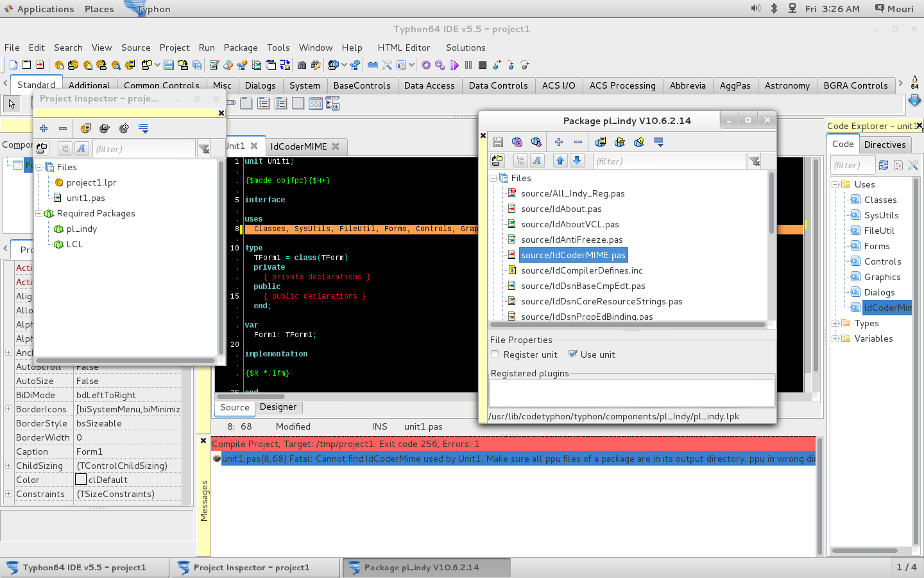The height and width of the screenshot is (578, 924).
Task: Toggle directory hierarchy in Project Inspector
Action: 65,148
